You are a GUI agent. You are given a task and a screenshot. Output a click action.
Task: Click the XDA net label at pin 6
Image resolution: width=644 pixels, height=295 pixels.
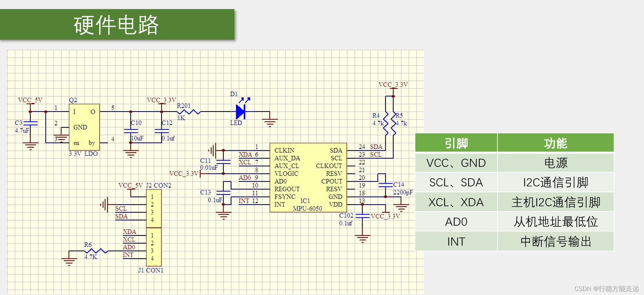(245, 155)
